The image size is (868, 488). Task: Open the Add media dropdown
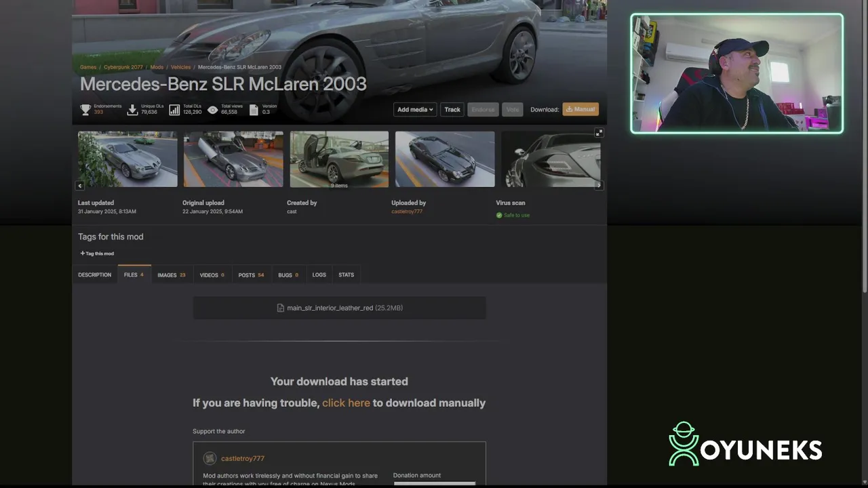[x=415, y=109]
